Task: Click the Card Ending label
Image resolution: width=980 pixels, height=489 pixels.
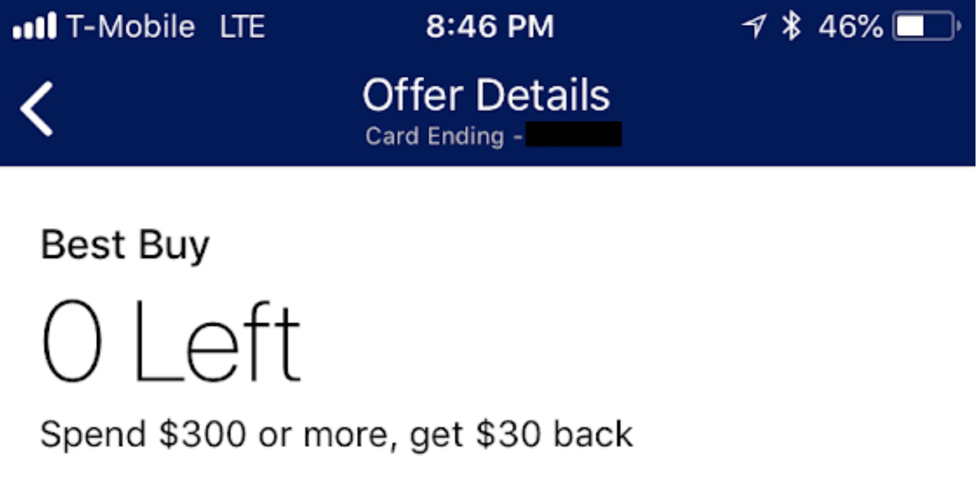Action: coord(434,136)
